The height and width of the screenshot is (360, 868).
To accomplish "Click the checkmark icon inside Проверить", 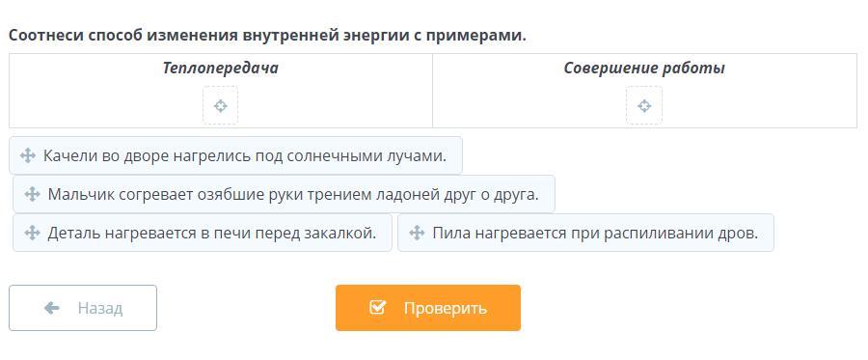I will [x=377, y=307].
